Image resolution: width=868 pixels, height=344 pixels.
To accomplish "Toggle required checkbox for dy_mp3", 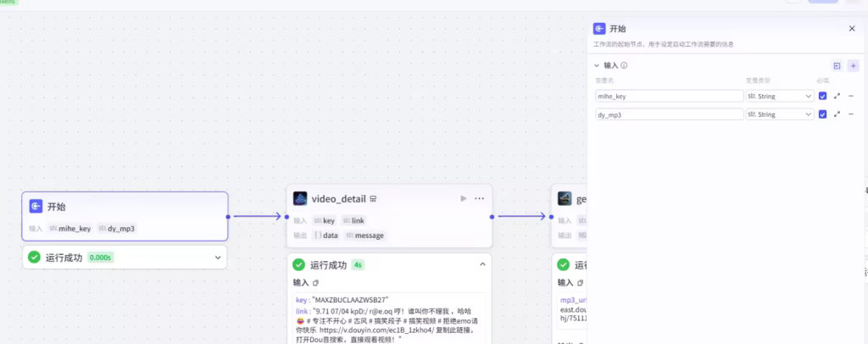I will [x=822, y=114].
